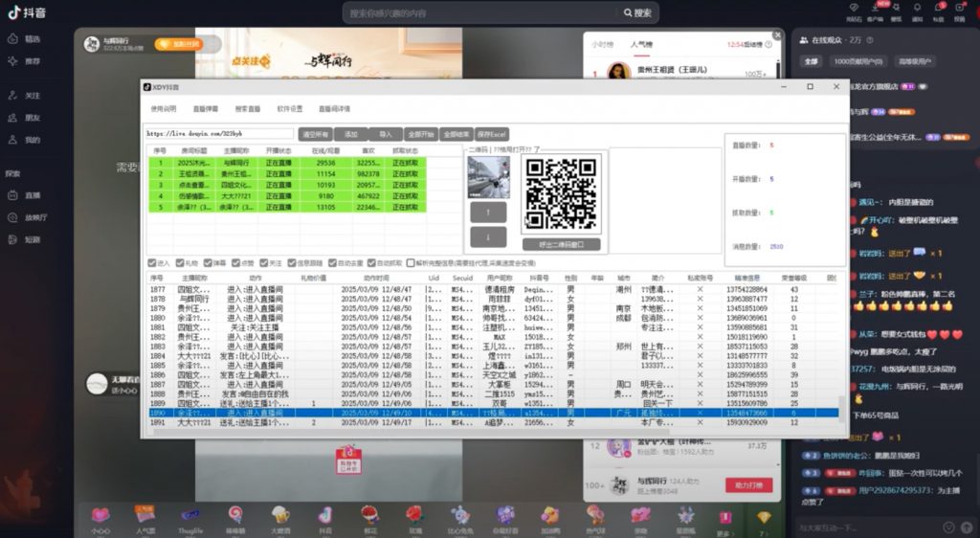980x538 pixels.
Task: Click the 保存Excel button
Action: pyautogui.click(x=492, y=134)
